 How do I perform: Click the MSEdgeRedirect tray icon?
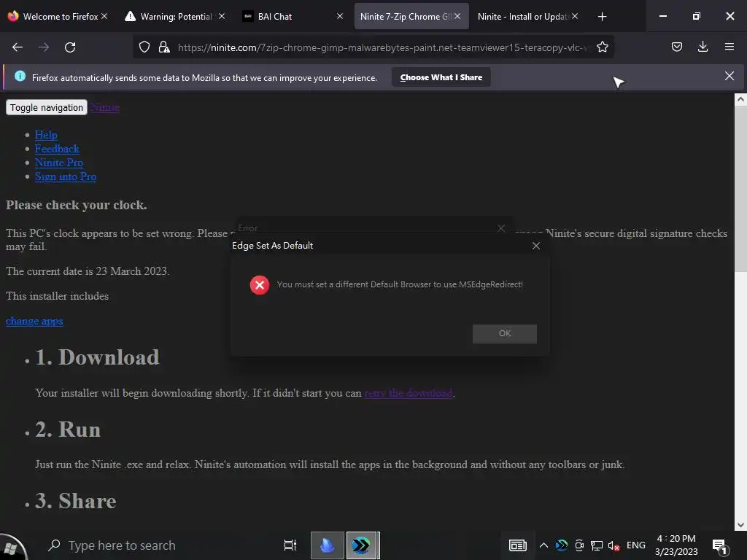[x=562, y=545]
